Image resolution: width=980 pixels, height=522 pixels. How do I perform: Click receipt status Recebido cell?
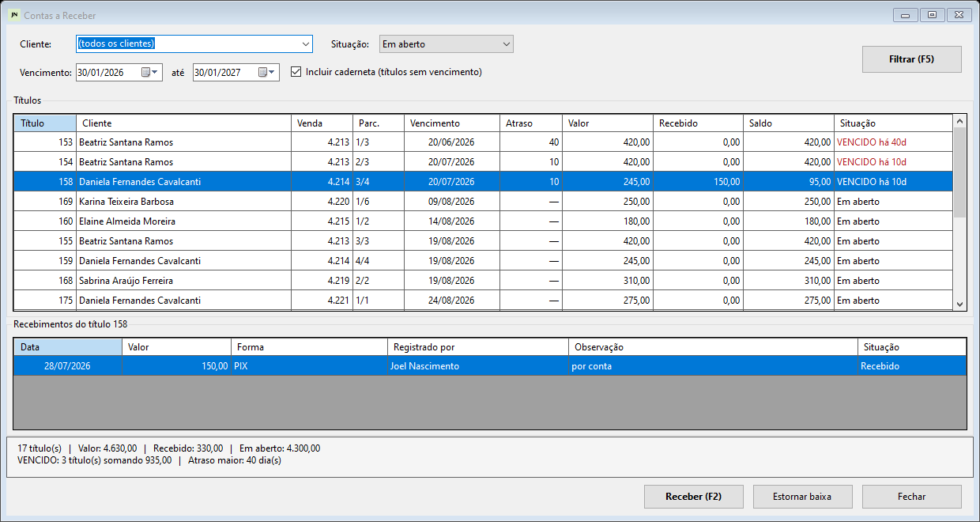(x=911, y=366)
